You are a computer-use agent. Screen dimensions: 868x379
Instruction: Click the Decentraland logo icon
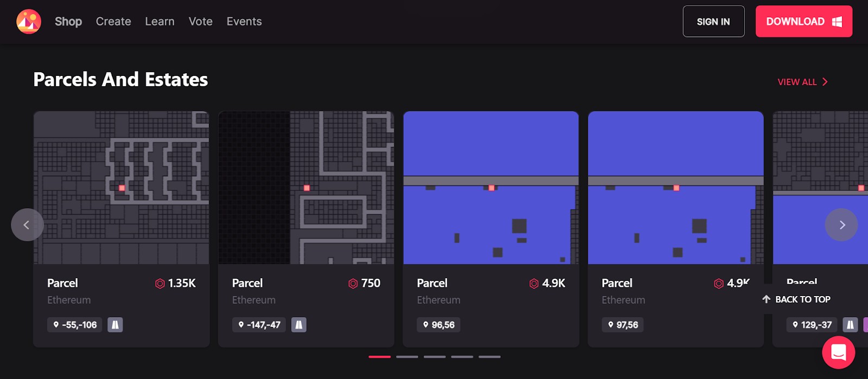(x=29, y=22)
